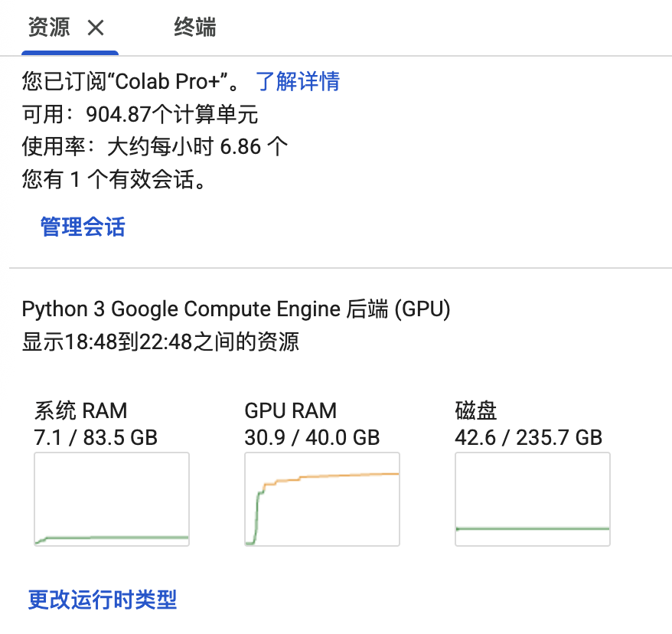The width and height of the screenshot is (672, 634).
Task: Open 更改运行时类型 settings
Action: pos(103,599)
